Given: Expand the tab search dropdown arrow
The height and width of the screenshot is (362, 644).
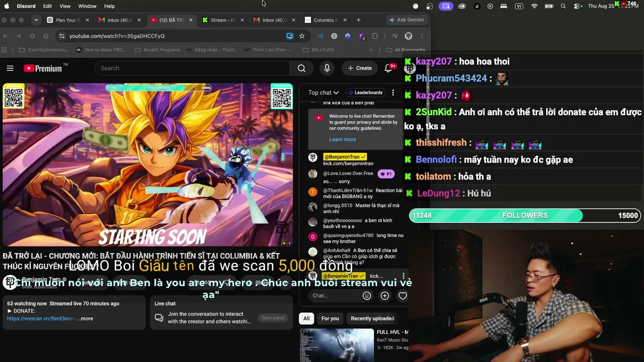Looking at the screenshot, I should point(36,20).
